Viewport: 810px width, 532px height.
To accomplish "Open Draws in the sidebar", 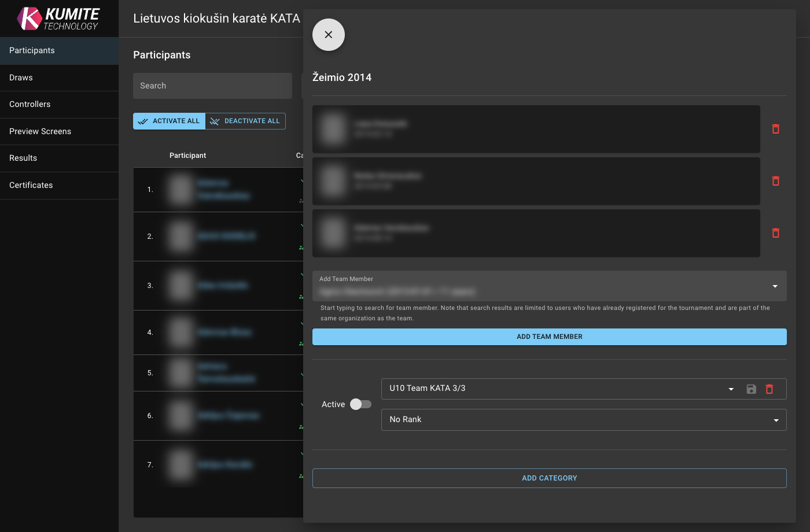I will (21, 77).
